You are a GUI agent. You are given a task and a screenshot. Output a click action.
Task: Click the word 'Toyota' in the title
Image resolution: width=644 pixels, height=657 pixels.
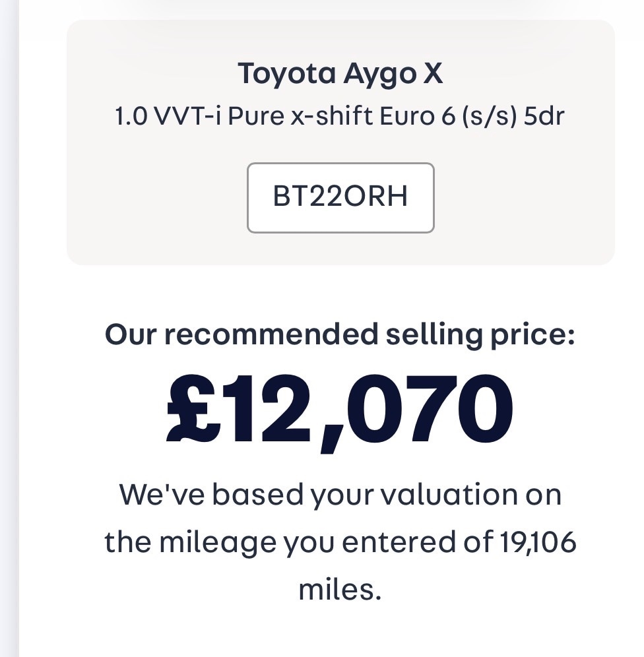(x=286, y=73)
